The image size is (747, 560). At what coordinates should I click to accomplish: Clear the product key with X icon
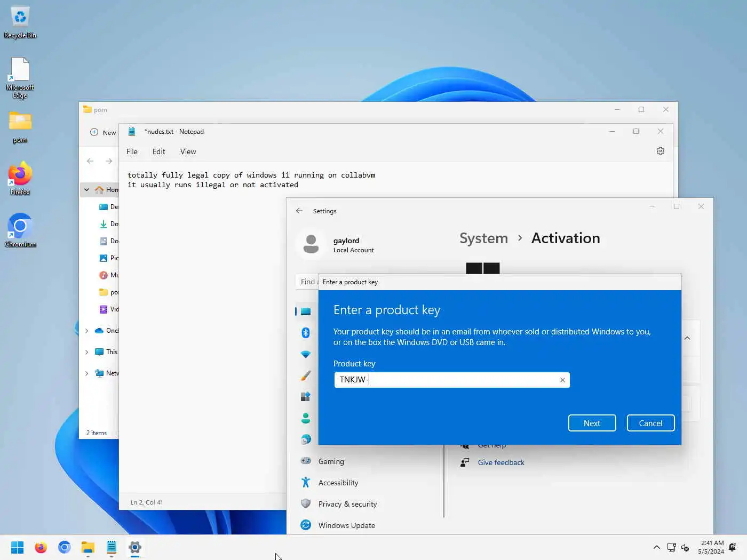pos(562,380)
